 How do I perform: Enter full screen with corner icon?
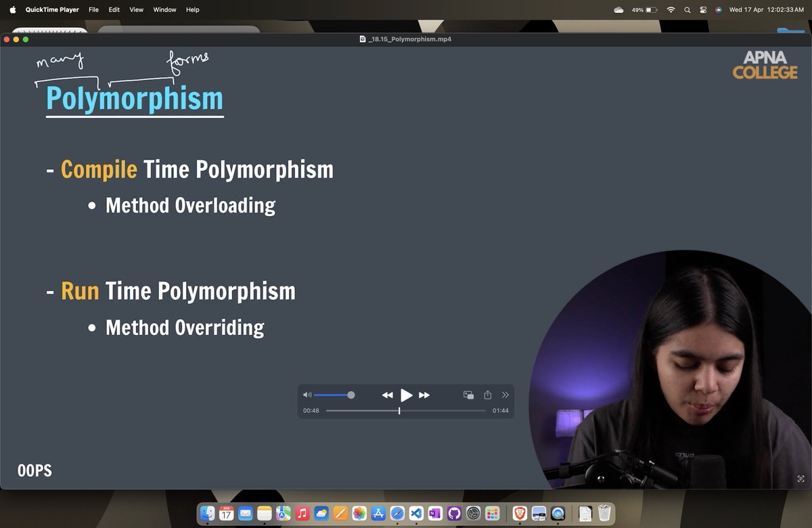click(x=801, y=479)
